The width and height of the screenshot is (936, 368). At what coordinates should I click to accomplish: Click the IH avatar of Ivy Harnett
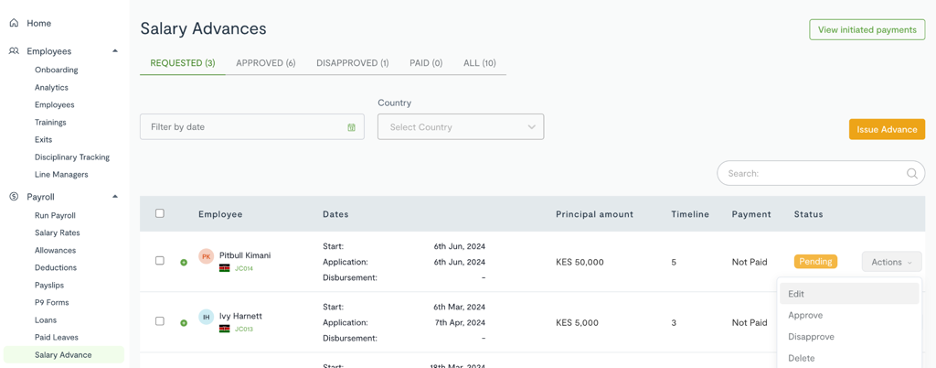click(206, 317)
